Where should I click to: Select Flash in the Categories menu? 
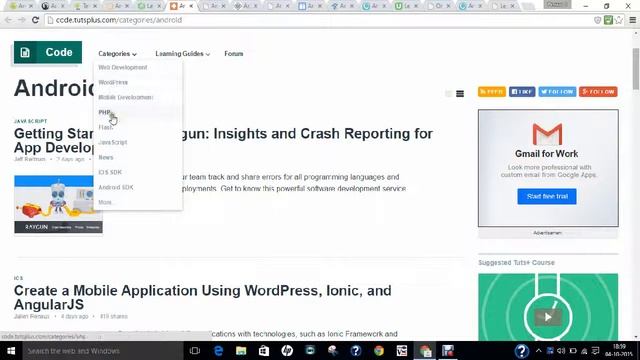point(105,127)
